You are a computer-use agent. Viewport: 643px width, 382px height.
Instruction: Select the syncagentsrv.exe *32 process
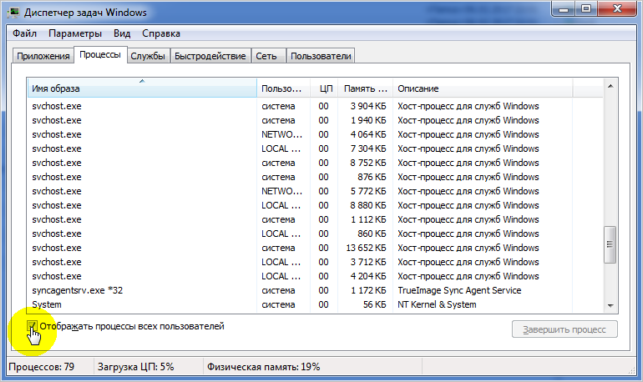[x=316, y=291]
